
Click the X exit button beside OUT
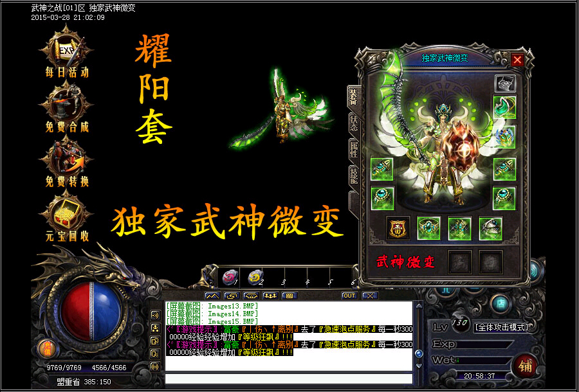coord(370,296)
